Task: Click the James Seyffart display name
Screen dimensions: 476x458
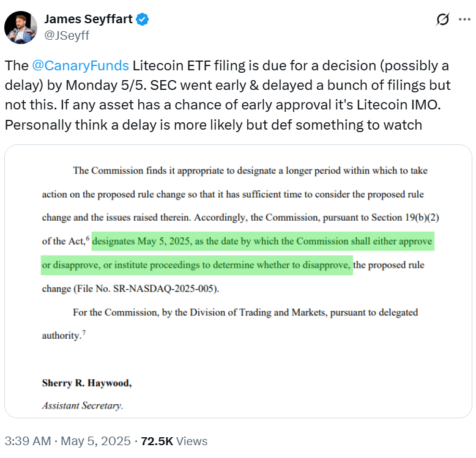Action: pos(89,20)
